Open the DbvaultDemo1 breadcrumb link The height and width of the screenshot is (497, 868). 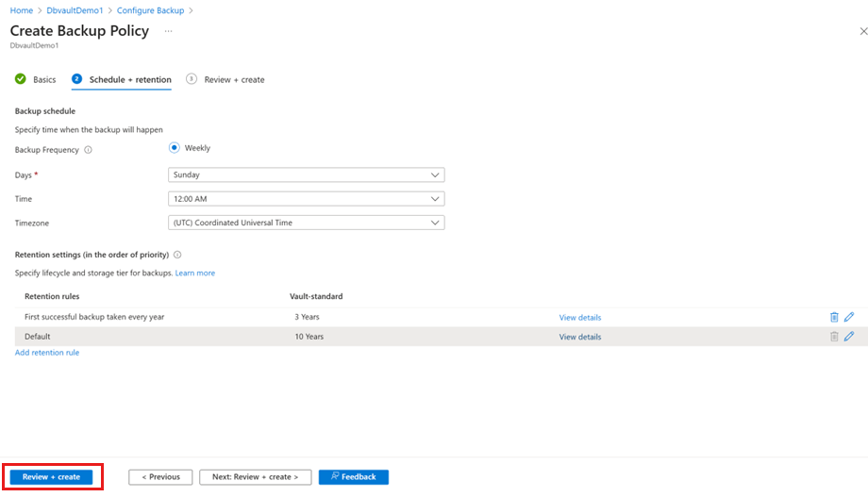coord(75,10)
